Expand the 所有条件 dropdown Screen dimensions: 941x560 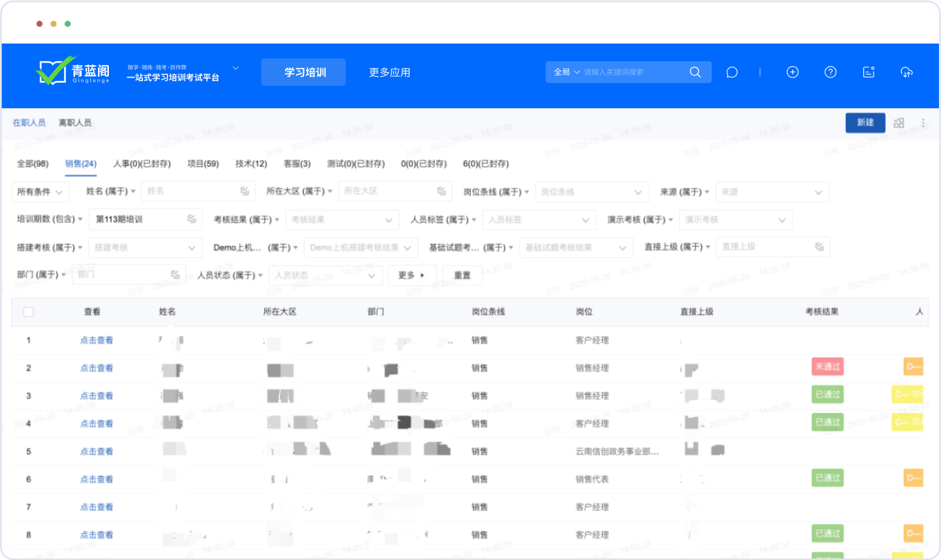pyautogui.click(x=41, y=192)
